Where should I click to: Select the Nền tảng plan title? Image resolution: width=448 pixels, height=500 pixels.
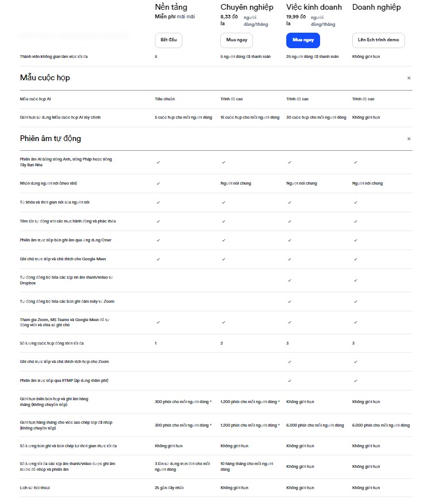[x=172, y=7]
